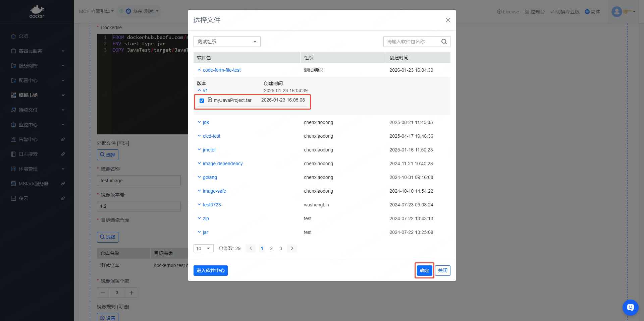Click the 进入软件中心 button
Image resolution: width=644 pixels, height=321 pixels.
tap(210, 270)
